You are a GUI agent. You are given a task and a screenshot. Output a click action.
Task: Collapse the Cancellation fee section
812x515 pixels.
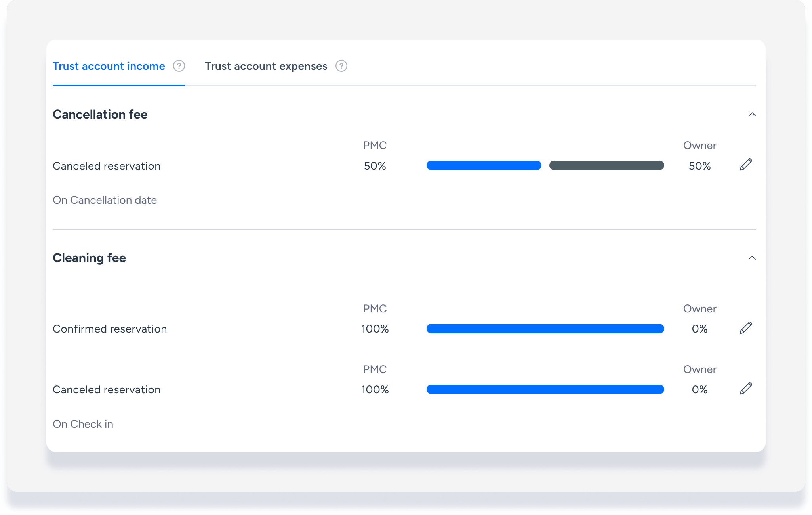pos(752,115)
